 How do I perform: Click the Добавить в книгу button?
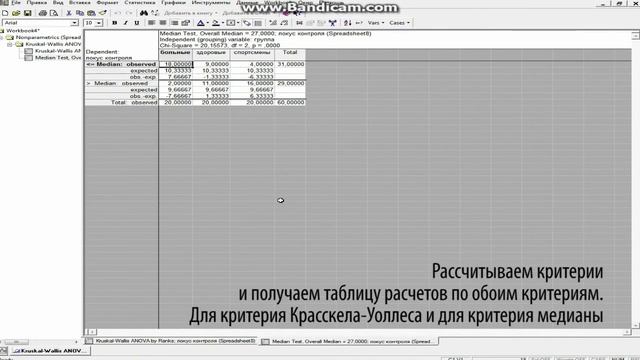[x=190, y=13]
